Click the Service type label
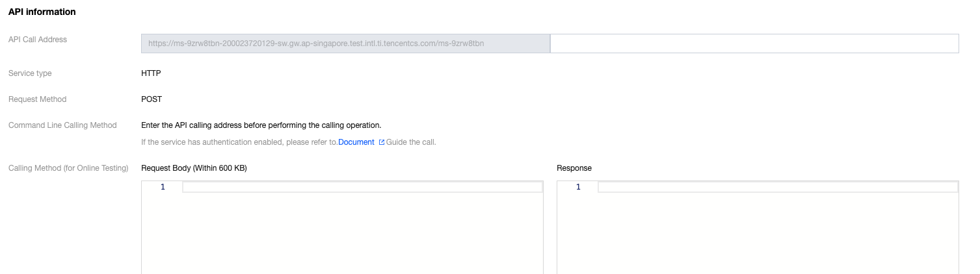The width and height of the screenshot is (980, 274). click(x=30, y=73)
